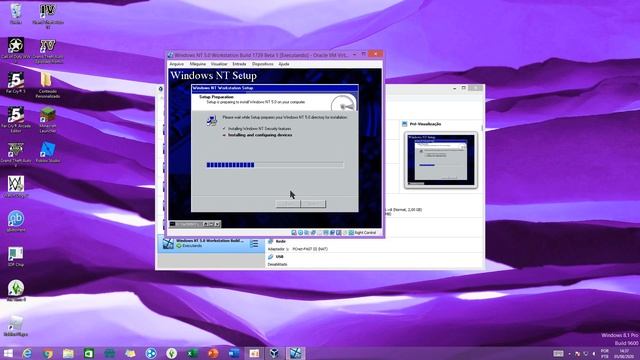
Task: Switch to VirtualBox Manager taskbar button
Action: coord(275,353)
